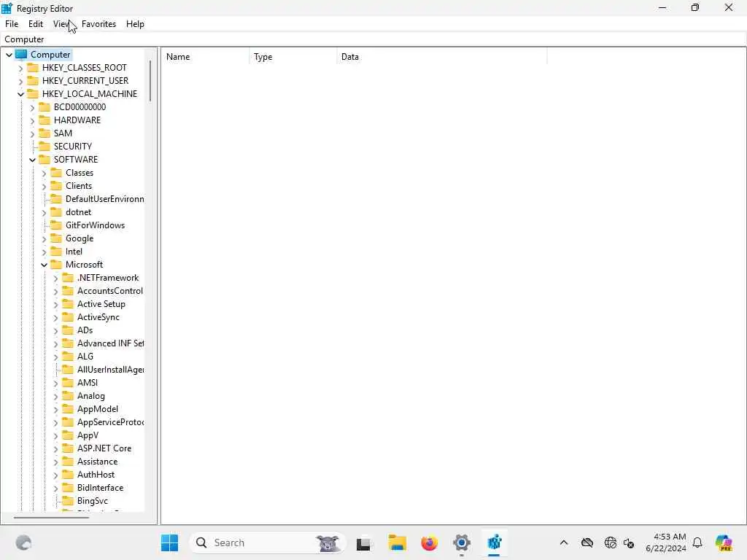Expand the Google key
This screenshot has height=560, width=747.
click(x=44, y=239)
